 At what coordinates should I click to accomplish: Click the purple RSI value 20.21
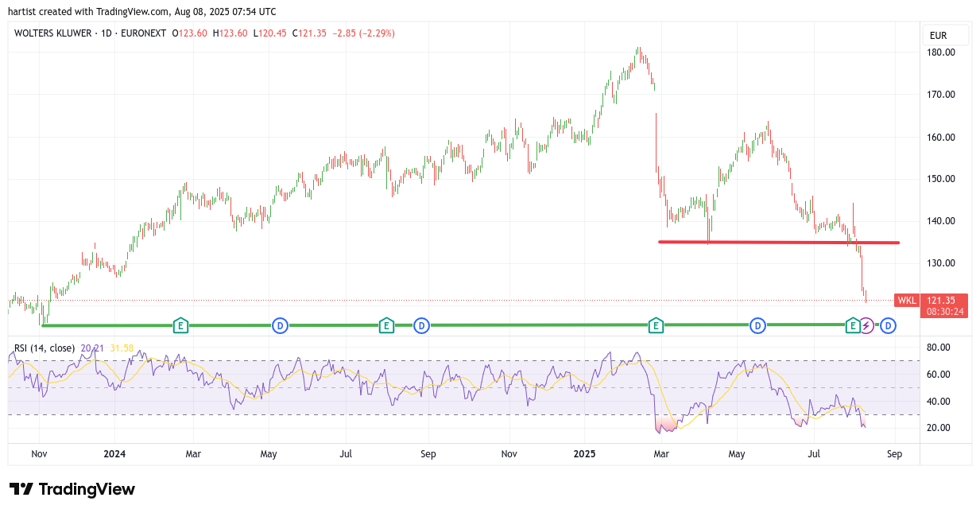92,348
